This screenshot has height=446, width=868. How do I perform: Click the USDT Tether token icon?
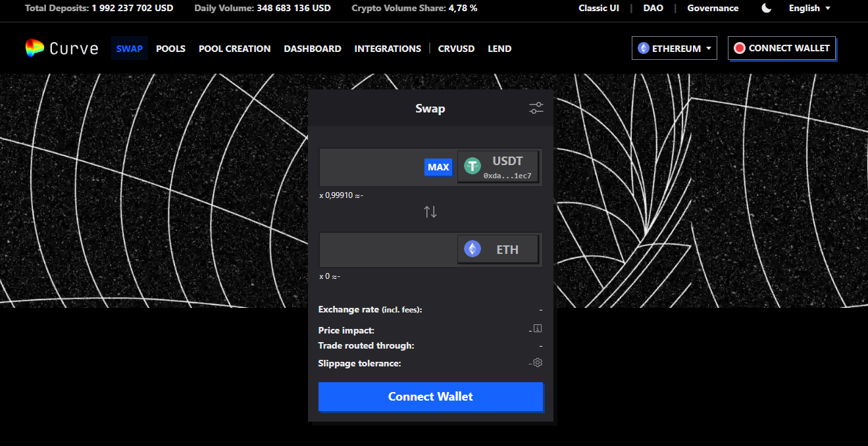tap(472, 166)
